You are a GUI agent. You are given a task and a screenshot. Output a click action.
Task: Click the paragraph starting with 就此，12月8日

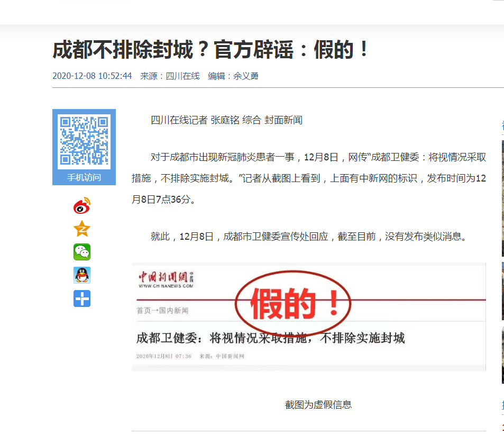pyautogui.click(x=309, y=237)
